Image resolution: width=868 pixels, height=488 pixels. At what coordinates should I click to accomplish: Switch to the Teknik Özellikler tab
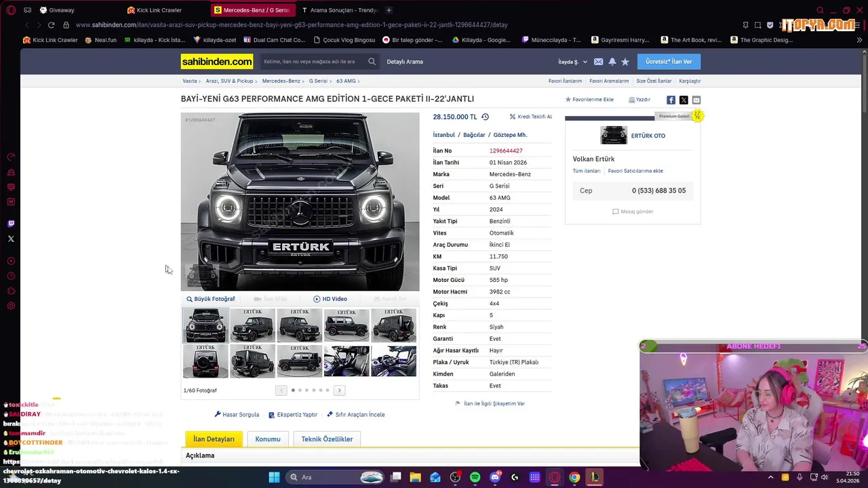pyautogui.click(x=327, y=439)
